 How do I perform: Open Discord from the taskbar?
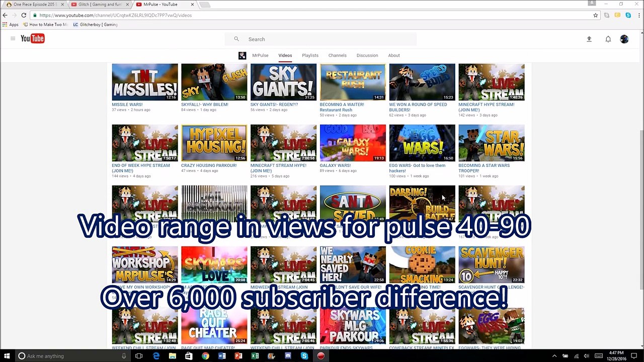pos(288,356)
